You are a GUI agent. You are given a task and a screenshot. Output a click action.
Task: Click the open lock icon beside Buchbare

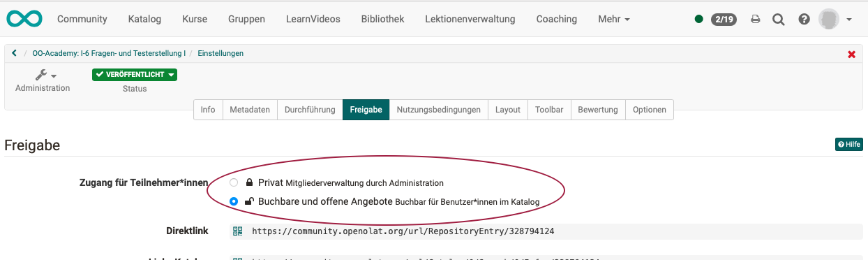tap(249, 202)
